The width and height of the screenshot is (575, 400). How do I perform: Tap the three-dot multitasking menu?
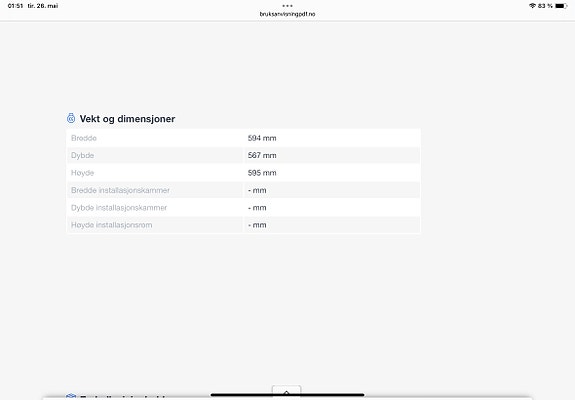[288, 5]
